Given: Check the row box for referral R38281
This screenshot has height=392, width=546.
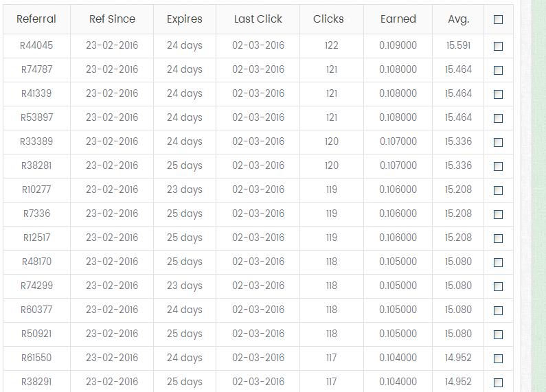Looking at the screenshot, I should coord(499,166).
